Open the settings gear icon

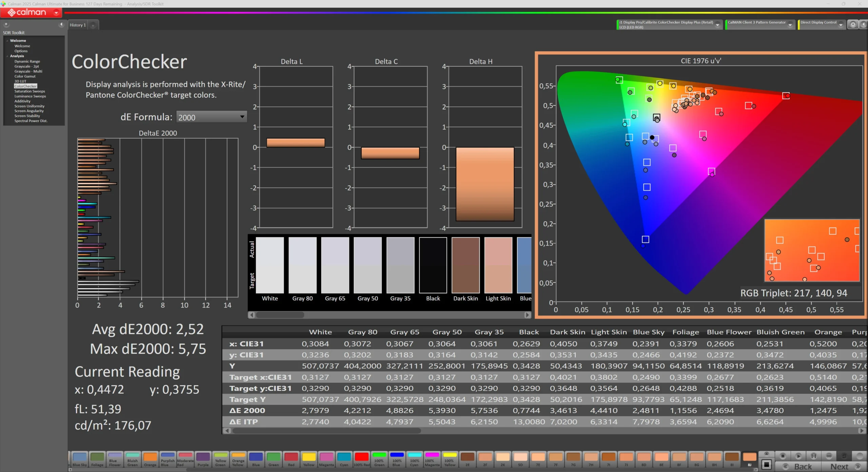853,24
